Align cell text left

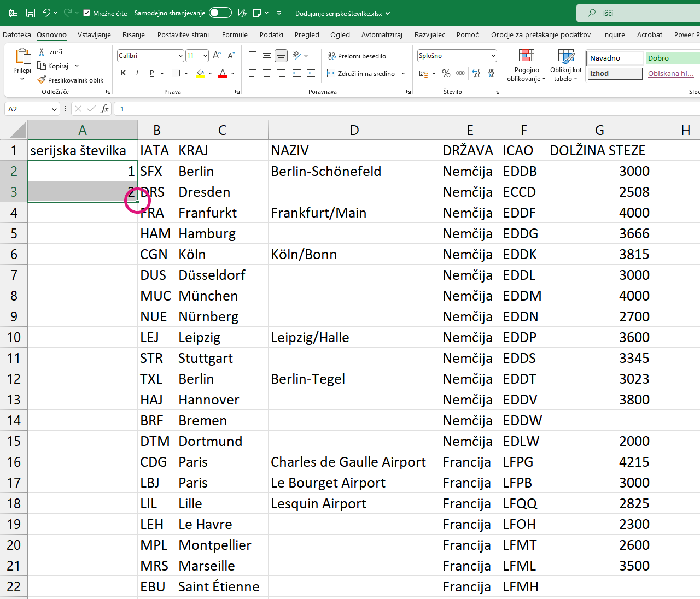click(253, 73)
